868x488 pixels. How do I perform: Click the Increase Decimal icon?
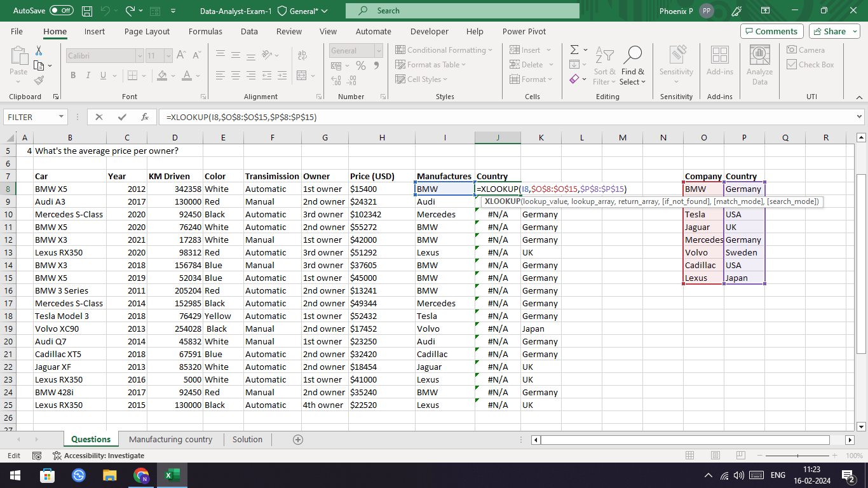coord(335,81)
